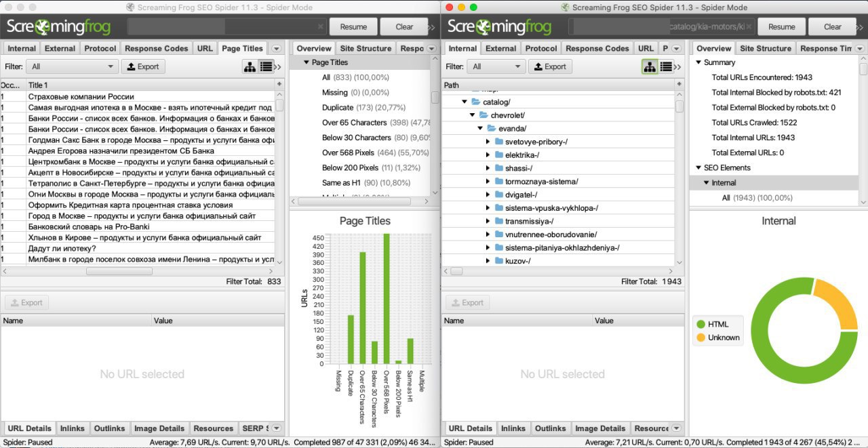
Task: Switch to External tab in right window
Action: coord(500,49)
